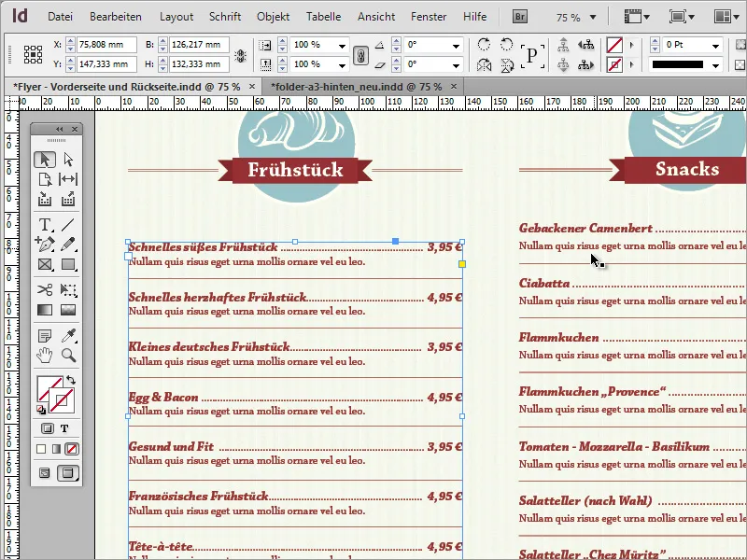
Task: Open the Tabelle menu
Action: tap(323, 17)
